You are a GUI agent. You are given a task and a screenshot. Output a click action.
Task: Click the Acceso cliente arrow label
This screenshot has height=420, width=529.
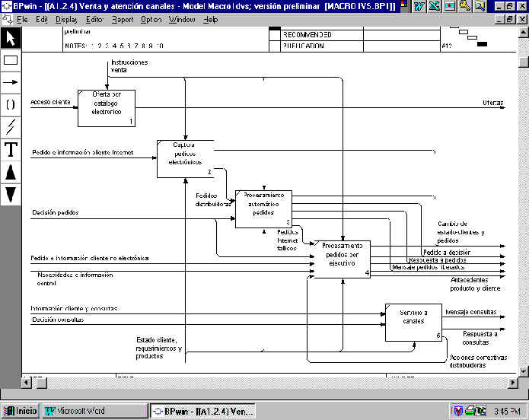click(50, 102)
